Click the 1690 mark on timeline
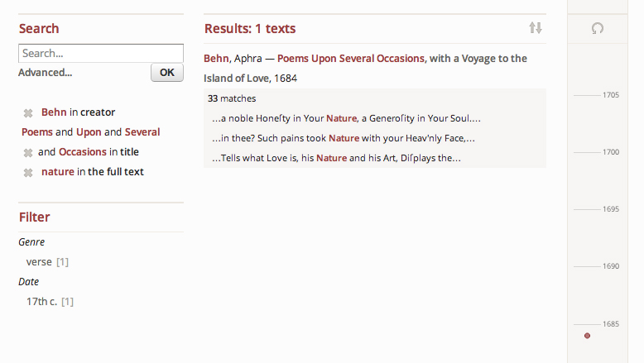 pyautogui.click(x=610, y=266)
